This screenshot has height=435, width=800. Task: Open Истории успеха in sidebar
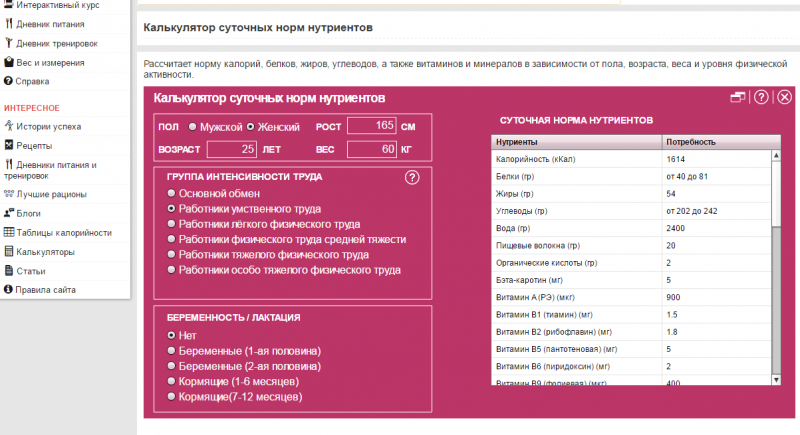coord(45,126)
